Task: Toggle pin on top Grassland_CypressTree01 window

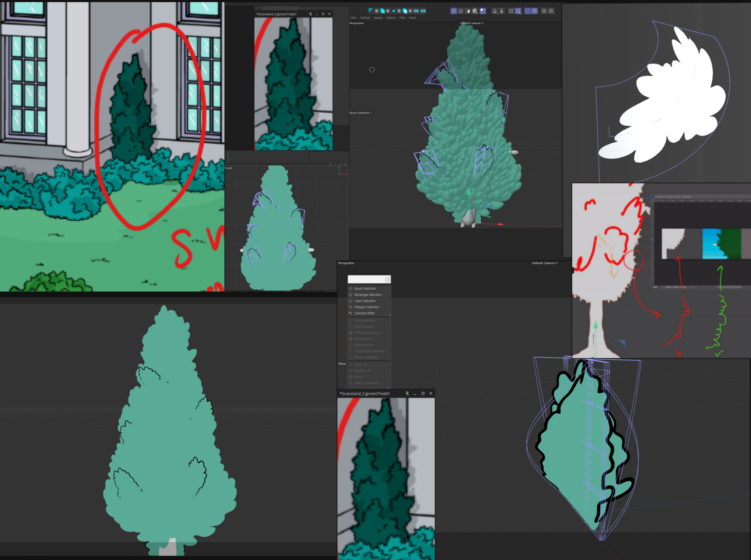Action: (x=310, y=14)
